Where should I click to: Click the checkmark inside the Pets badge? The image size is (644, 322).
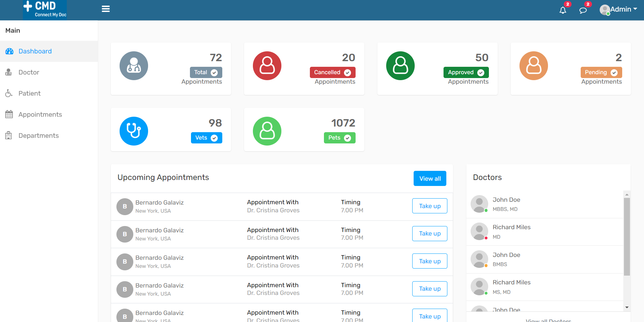347,138
